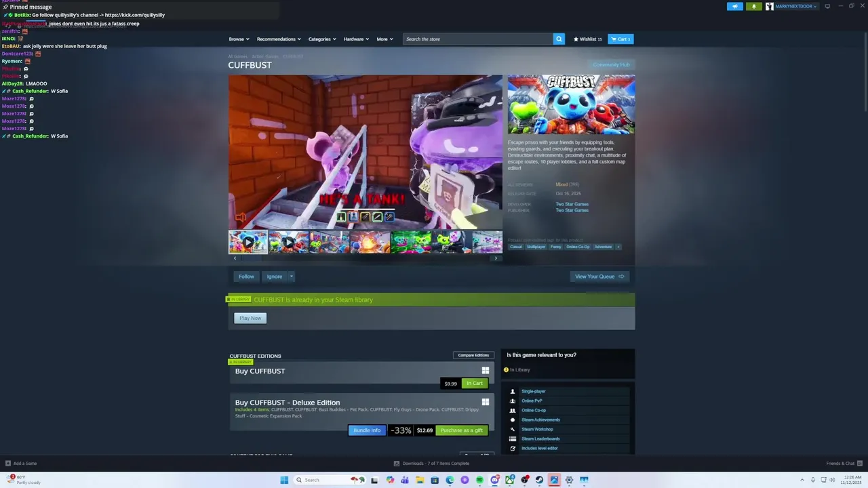
Task: Expand the Categories menu
Action: click(322, 39)
